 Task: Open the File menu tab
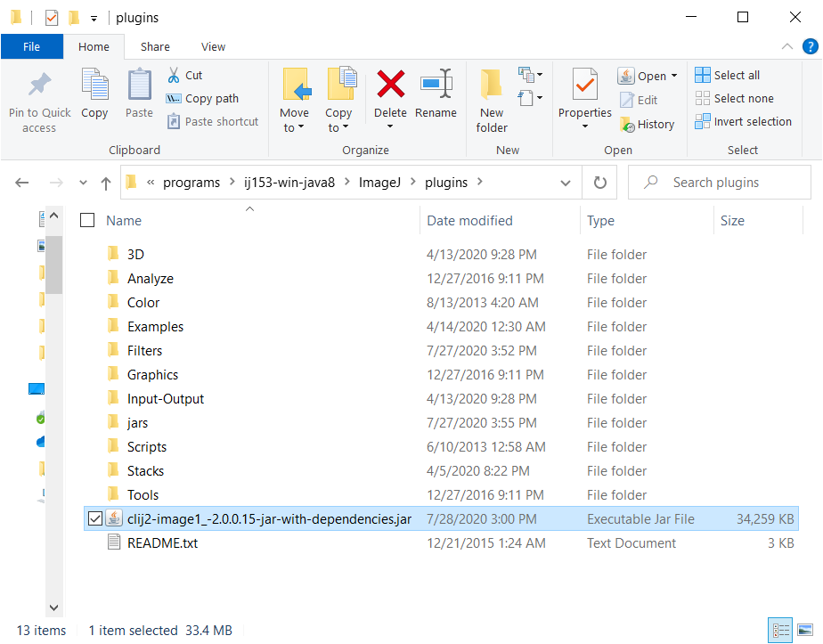31,46
